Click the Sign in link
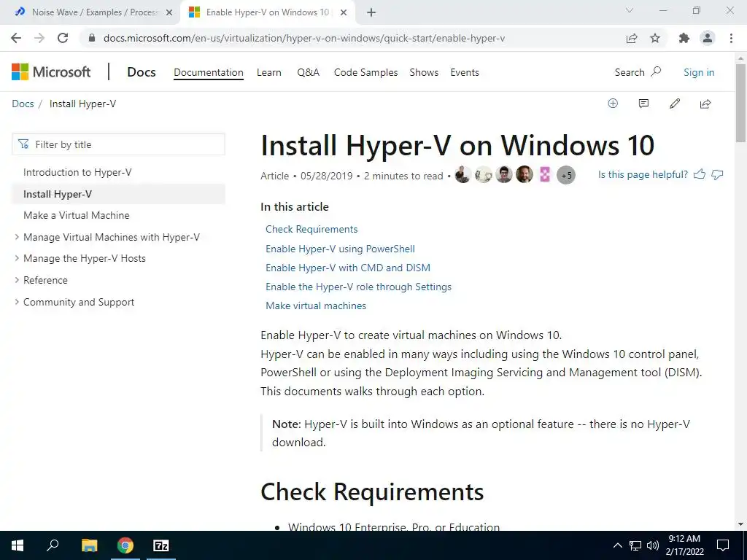 coord(699,72)
